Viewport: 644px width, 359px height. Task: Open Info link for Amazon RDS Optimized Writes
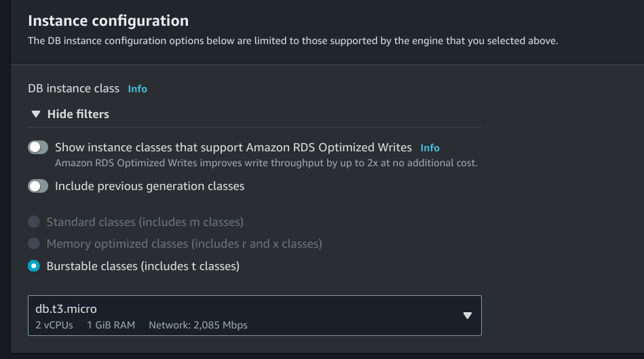[x=430, y=147]
